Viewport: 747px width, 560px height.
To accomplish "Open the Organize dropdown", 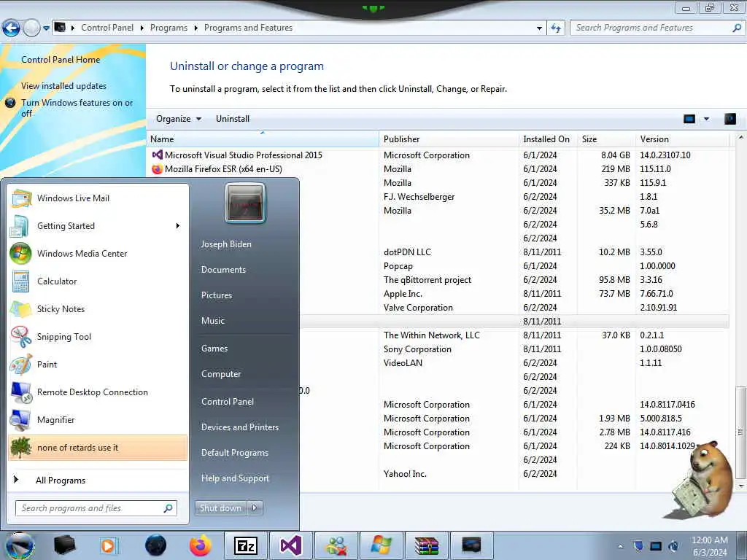I will click(x=179, y=119).
